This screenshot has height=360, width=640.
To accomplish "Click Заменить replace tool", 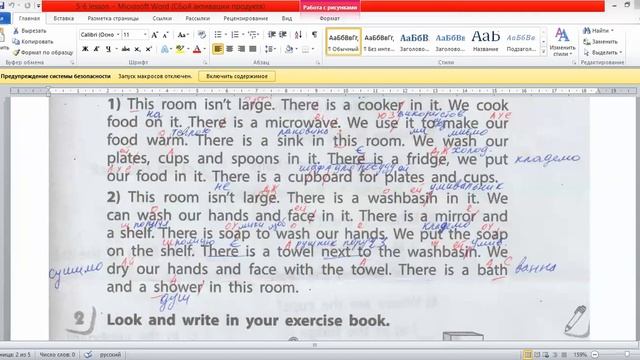I will 601,42.
